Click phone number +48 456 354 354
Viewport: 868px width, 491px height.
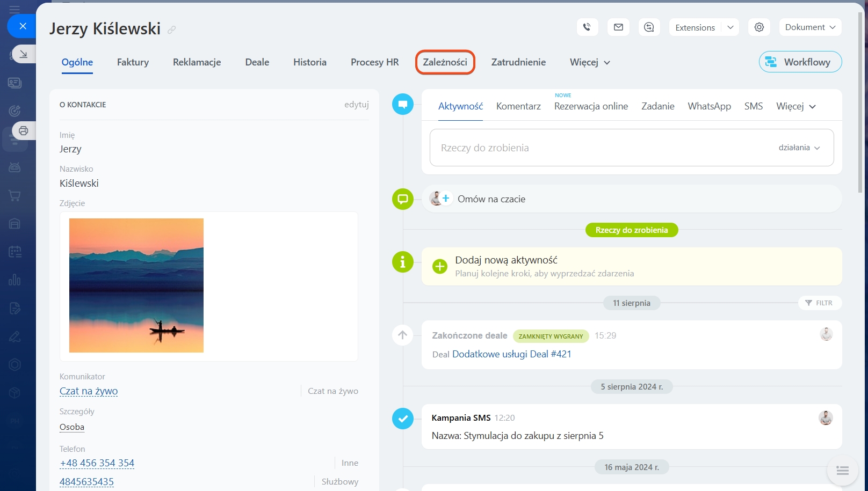[97, 463]
